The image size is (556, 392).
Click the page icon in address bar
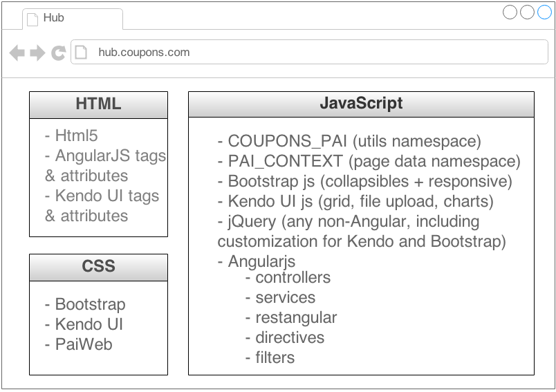tap(81, 52)
